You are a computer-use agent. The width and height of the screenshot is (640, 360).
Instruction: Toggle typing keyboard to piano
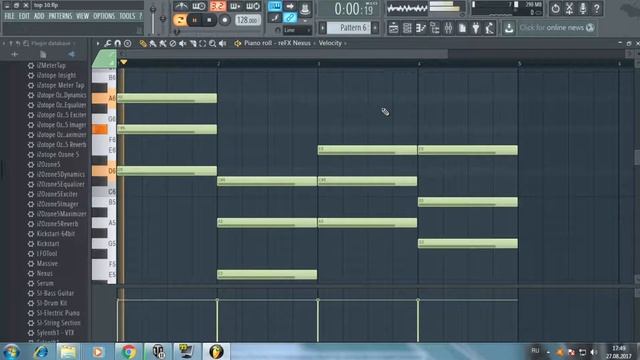coord(275,6)
